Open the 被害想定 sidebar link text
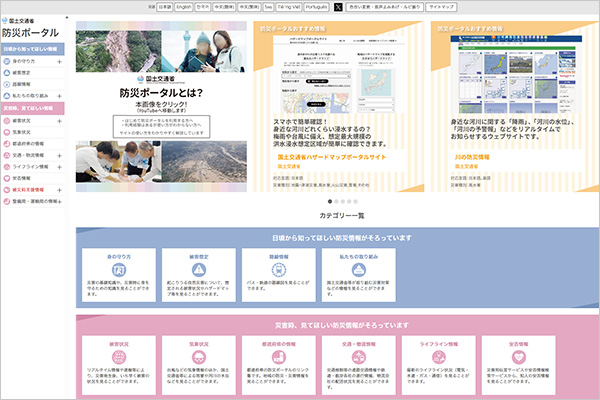The image size is (600, 400). coord(21,73)
